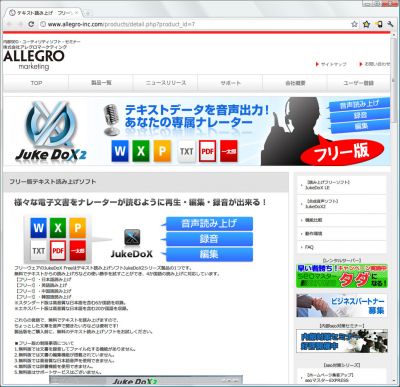Open the 会社概要 navigation item
The width and height of the screenshot is (400, 387).
[x=295, y=83]
